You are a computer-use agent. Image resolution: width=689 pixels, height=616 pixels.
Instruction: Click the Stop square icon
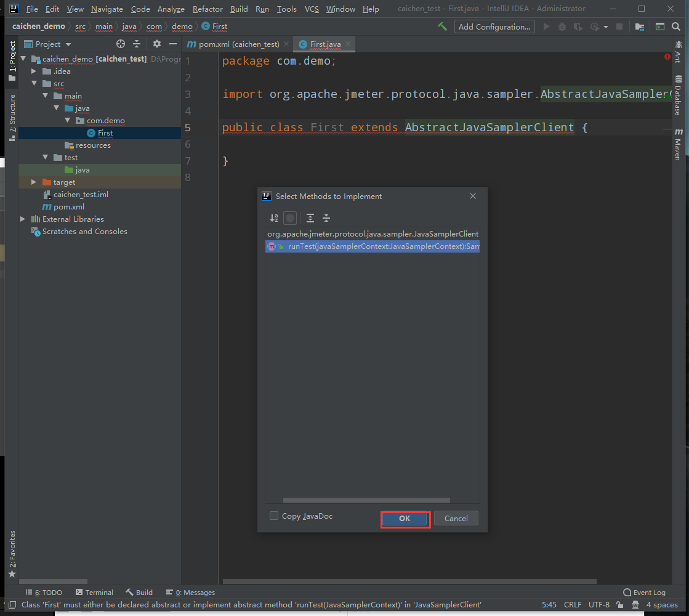point(619,27)
